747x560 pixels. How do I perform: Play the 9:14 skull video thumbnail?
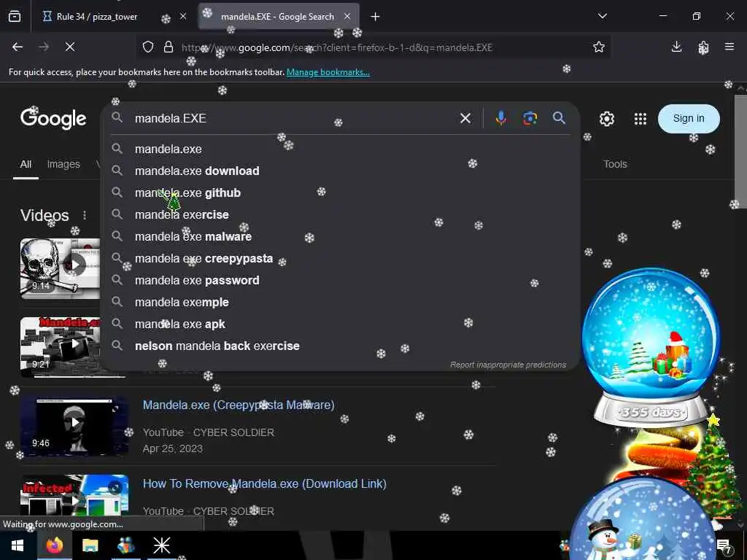60,268
